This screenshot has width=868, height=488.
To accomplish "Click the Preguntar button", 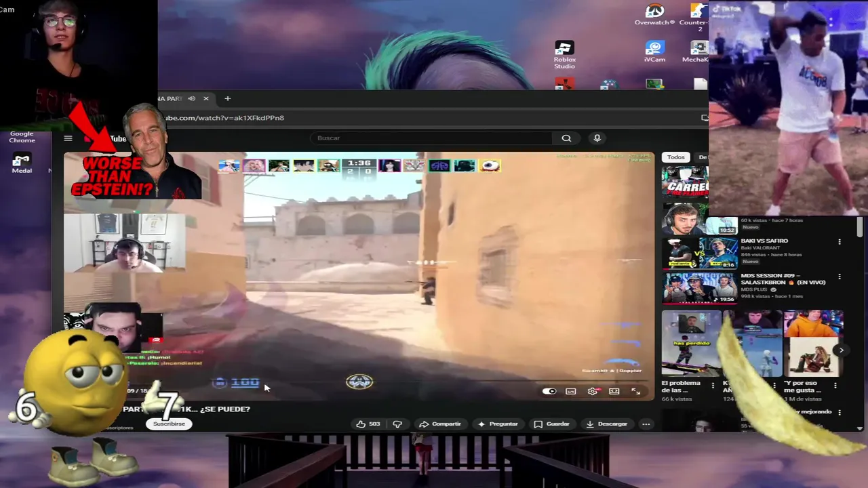I will tap(498, 424).
